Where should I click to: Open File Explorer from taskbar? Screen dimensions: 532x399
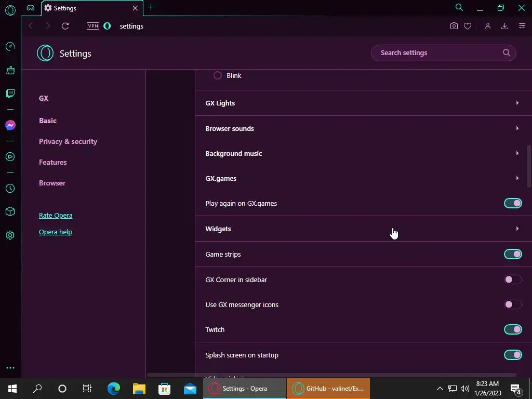[139, 389]
